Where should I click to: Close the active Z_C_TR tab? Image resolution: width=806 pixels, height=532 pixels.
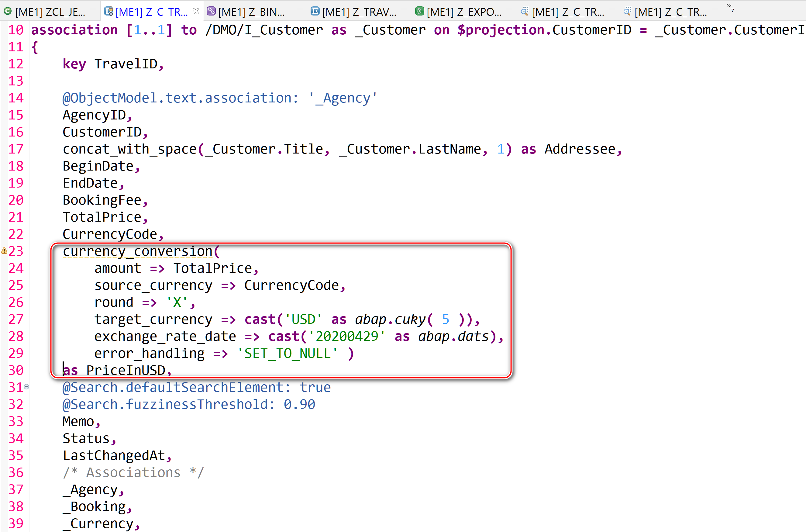[x=195, y=11]
